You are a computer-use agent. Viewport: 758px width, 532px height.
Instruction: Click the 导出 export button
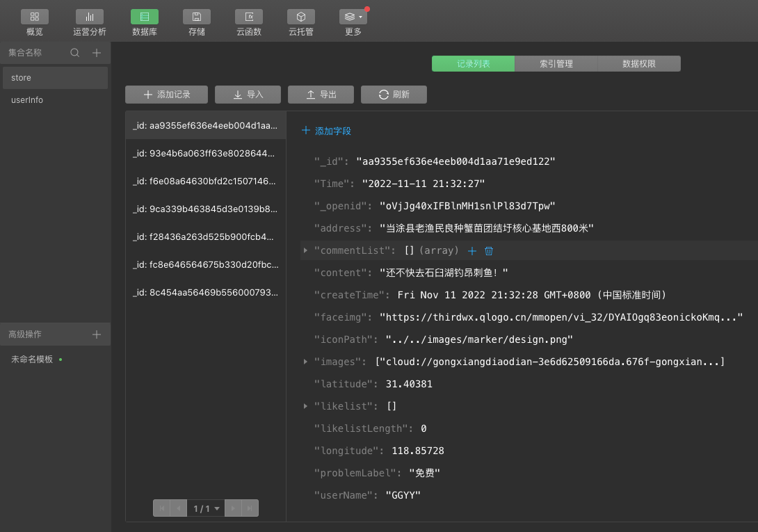tap(321, 95)
